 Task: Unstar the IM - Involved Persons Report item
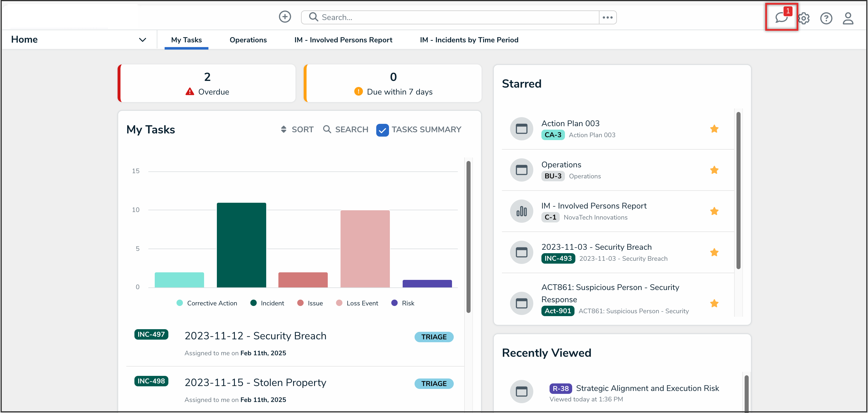pyautogui.click(x=714, y=211)
